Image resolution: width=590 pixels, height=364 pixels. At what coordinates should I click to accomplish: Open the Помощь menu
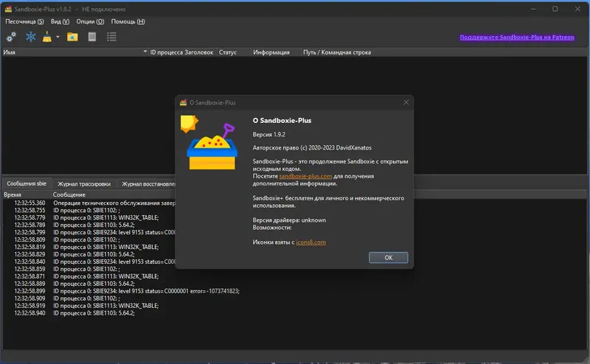click(128, 21)
